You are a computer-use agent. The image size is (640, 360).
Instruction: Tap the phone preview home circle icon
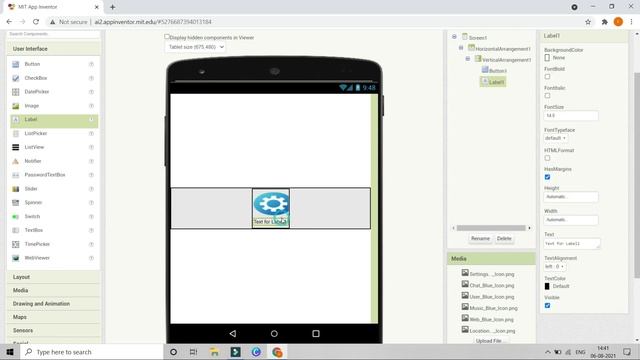274,333
